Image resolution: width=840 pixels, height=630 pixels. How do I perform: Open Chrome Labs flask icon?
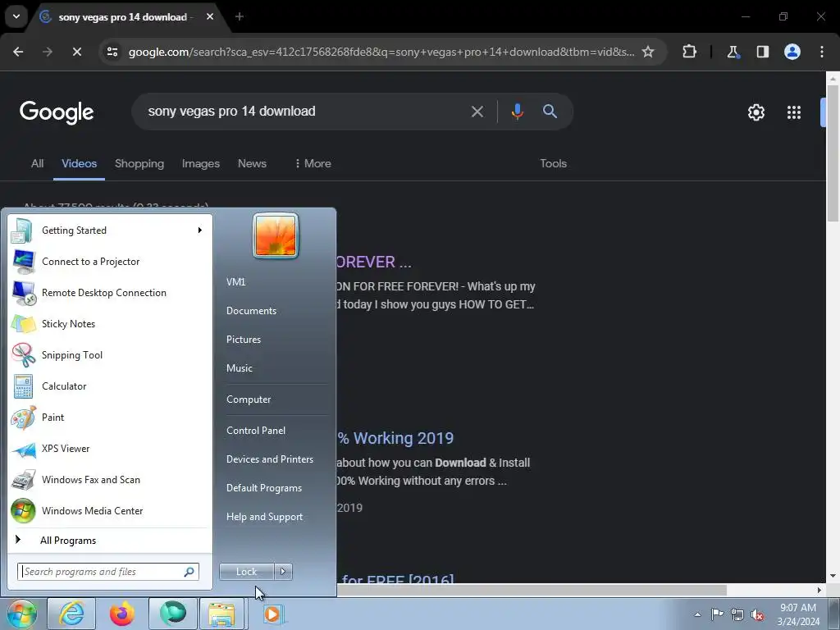[x=733, y=52]
